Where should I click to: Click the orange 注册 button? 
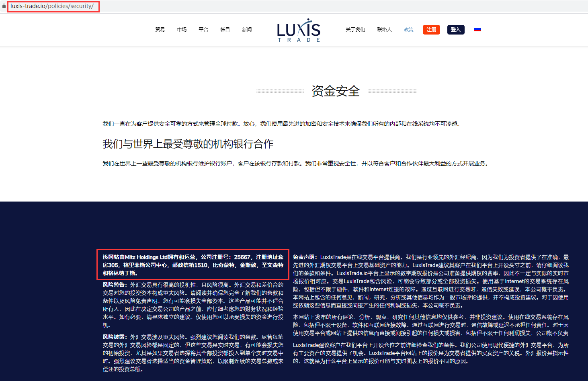tap(431, 30)
